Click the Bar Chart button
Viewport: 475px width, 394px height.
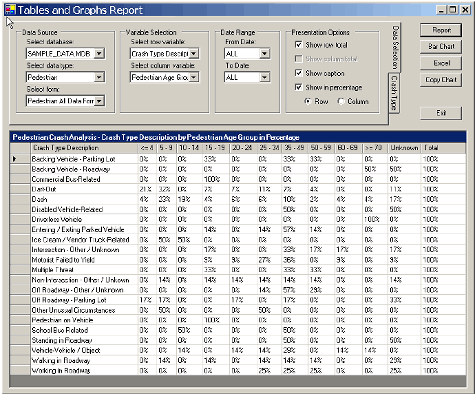(441, 46)
